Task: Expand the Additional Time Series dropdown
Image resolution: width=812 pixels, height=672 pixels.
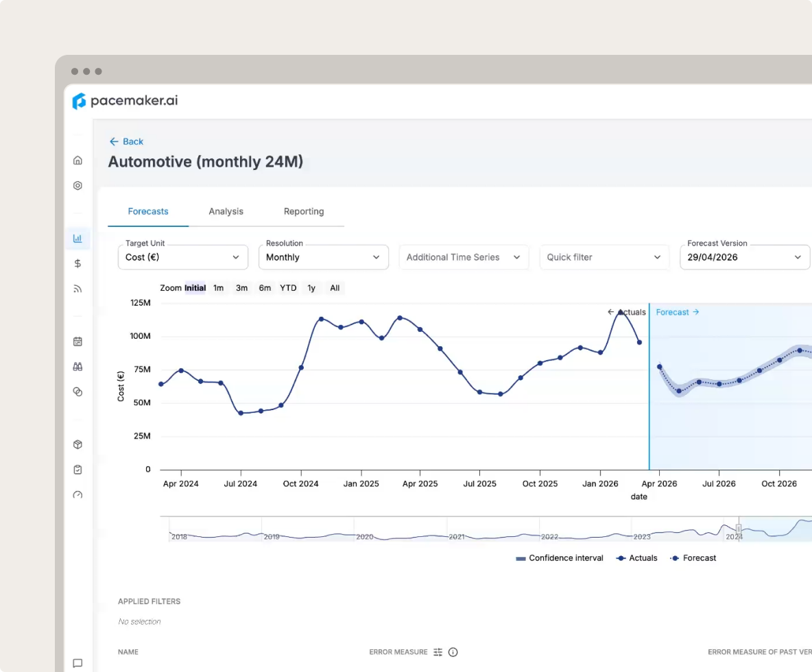Action: pos(464,257)
